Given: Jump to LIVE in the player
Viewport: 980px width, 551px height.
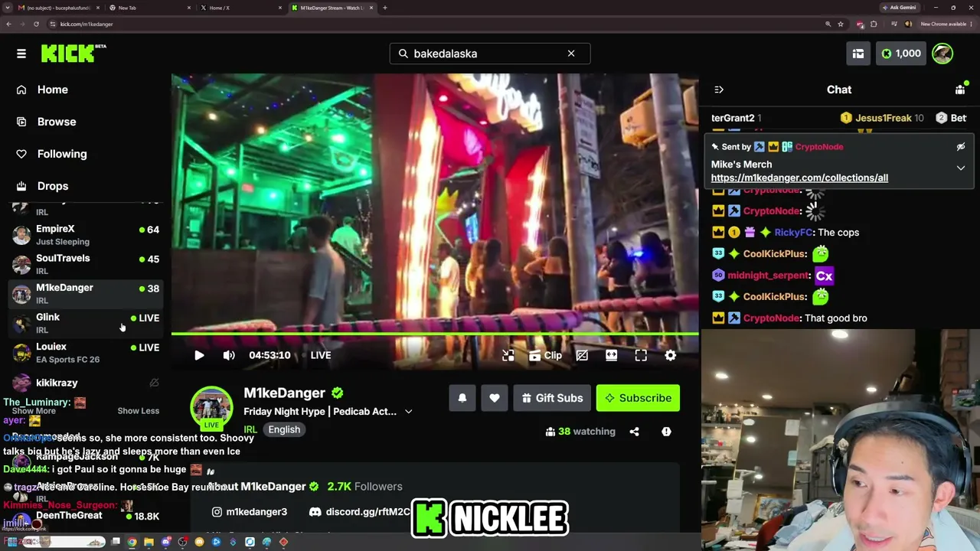Looking at the screenshot, I should pyautogui.click(x=321, y=355).
